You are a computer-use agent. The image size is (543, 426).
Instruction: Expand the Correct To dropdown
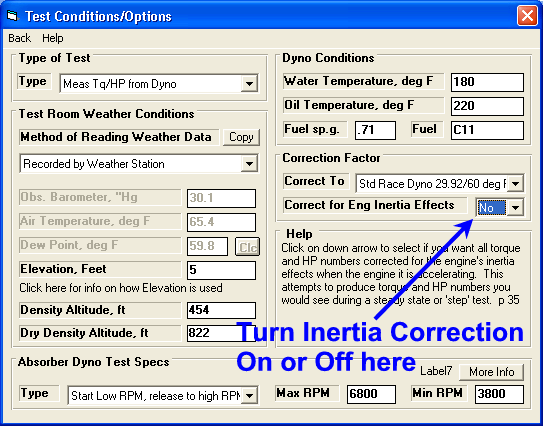tap(515, 184)
